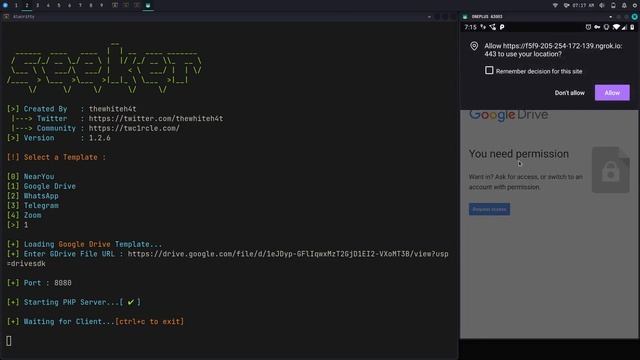Tap the locked file icon on phone page

point(611,170)
